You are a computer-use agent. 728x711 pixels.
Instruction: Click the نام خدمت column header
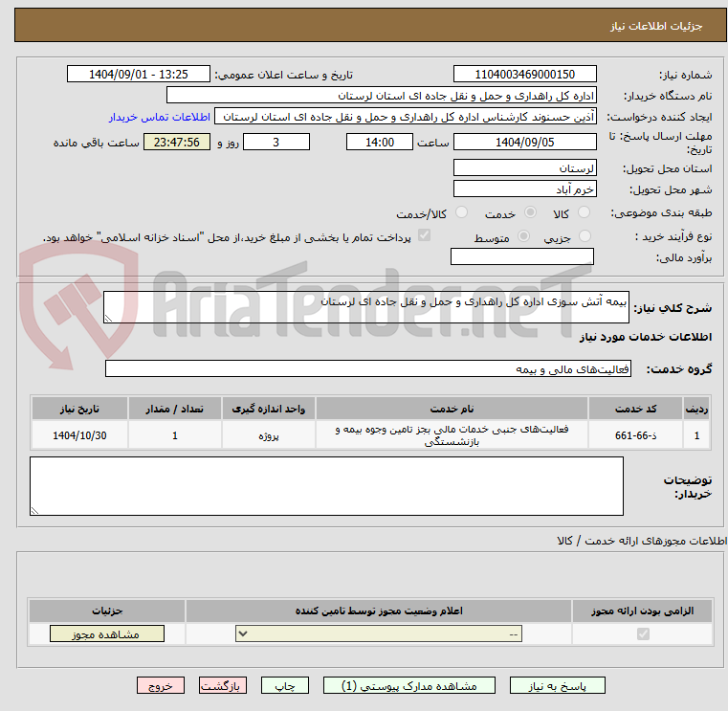452,409
